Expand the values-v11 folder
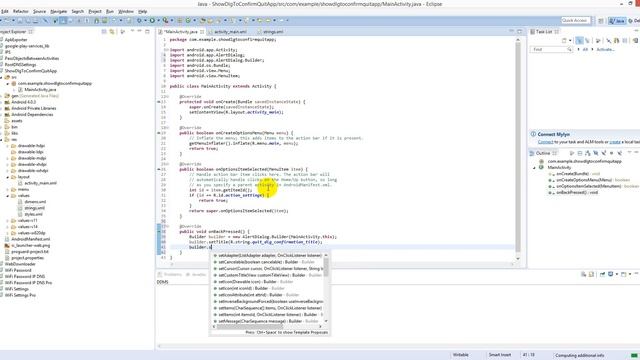Viewport: 640px width, 360px height. tap(7, 221)
